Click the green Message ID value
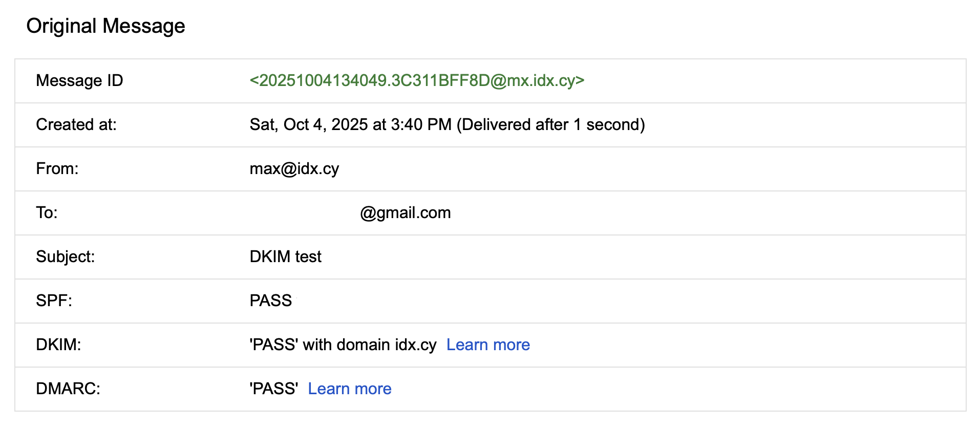The width and height of the screenshot is (980, 428). tap(416, 80)
